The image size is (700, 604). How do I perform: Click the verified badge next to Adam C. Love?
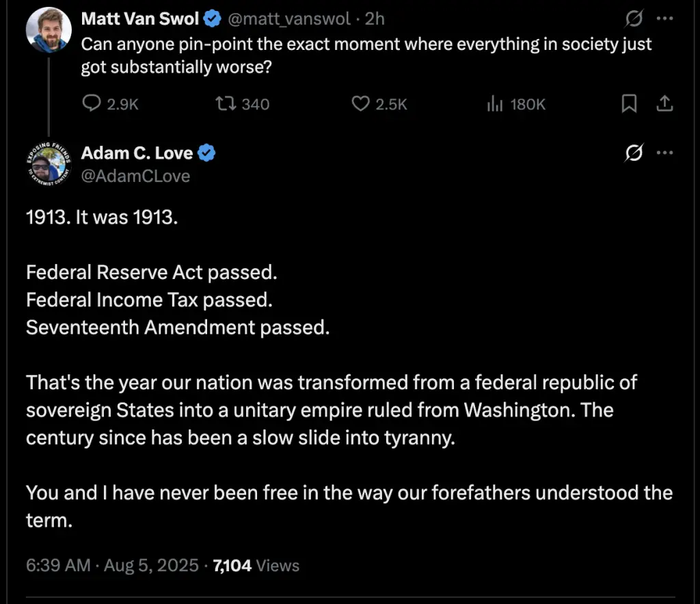(x=206, y=153)
